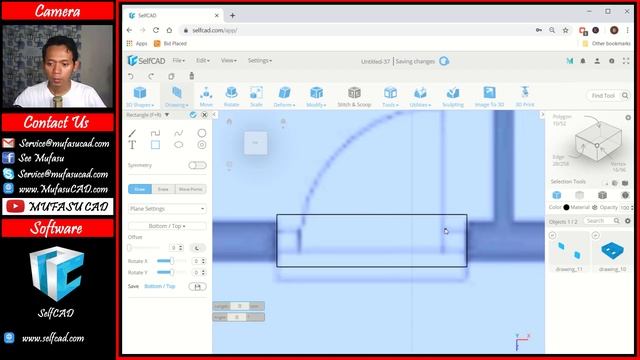This screenshot has height=360, width=640.
Task: Select the Sculpting tool
Action: pyautogui.click(x=453, y=97)
